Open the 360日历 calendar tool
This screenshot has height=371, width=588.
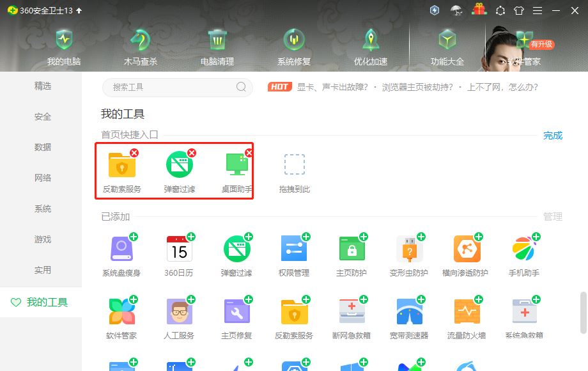click(x=179, y=251)
